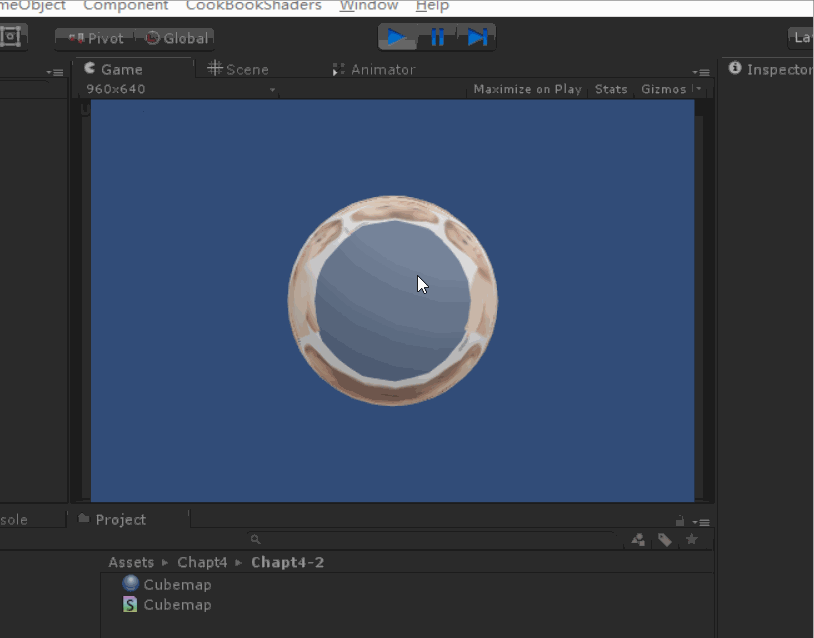Open the Help menu

point(432,6)
